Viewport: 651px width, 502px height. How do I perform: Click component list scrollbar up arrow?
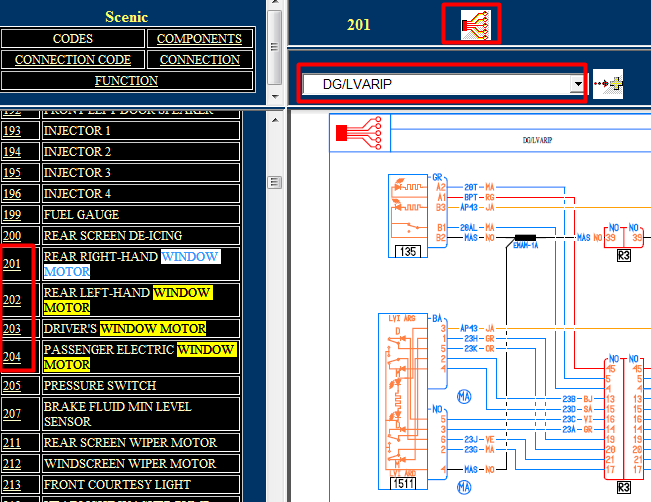point(275,120)
